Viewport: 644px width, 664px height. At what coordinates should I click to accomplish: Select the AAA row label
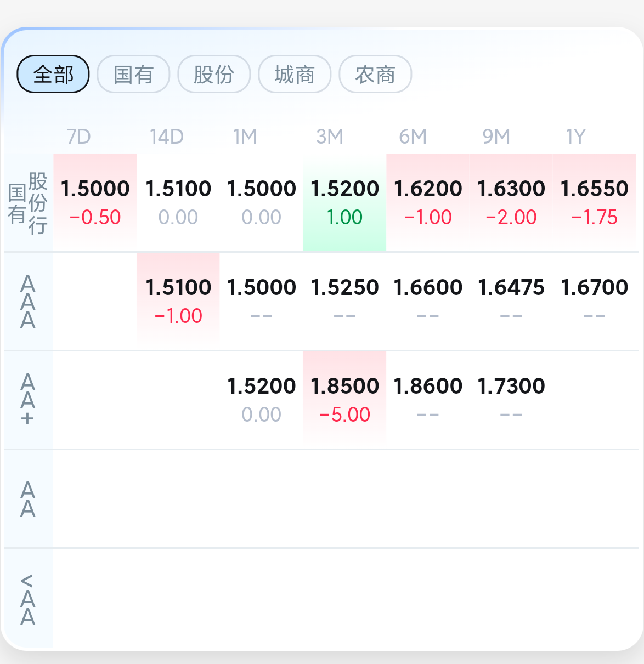click(x=28, y=302)
